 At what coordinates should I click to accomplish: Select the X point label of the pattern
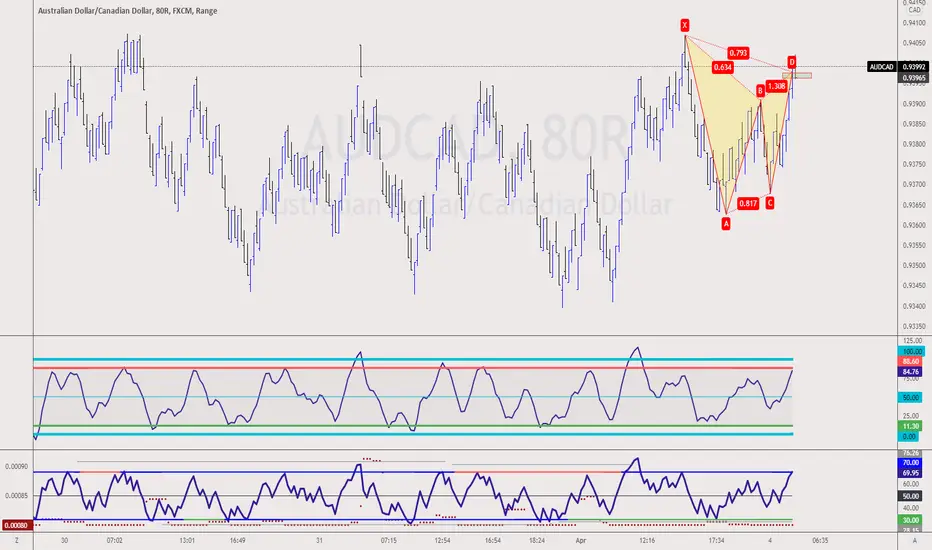[685, 25]
